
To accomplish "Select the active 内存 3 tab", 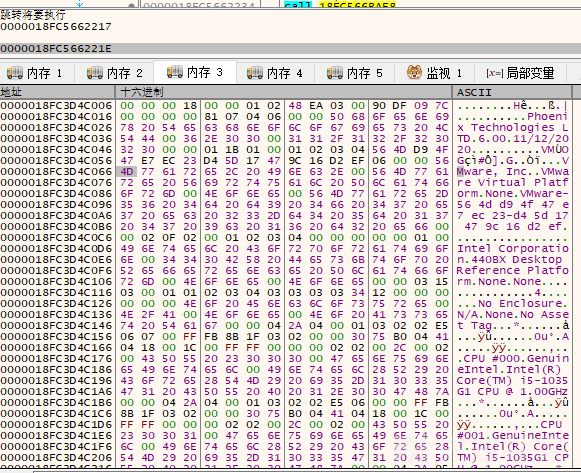I will click(195, 72).
